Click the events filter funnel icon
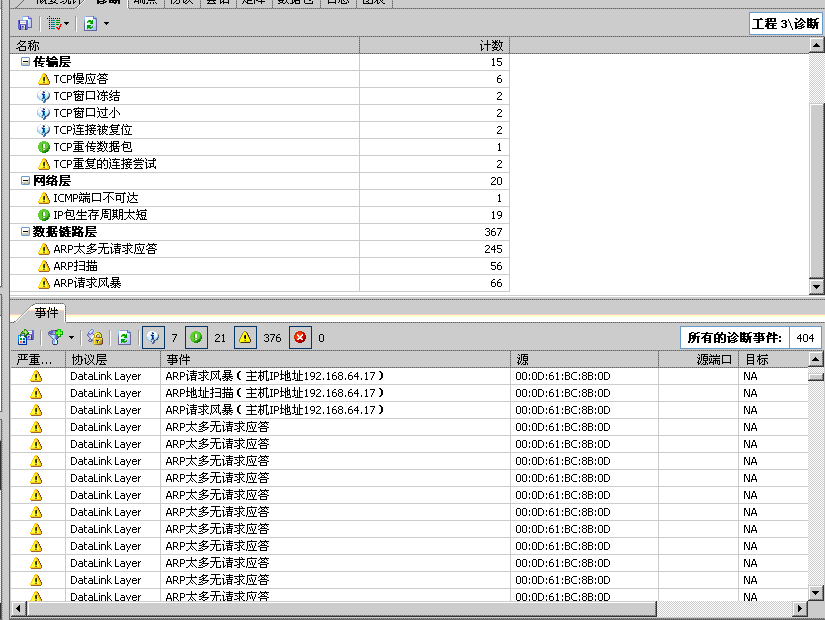 tap(55, 337)
